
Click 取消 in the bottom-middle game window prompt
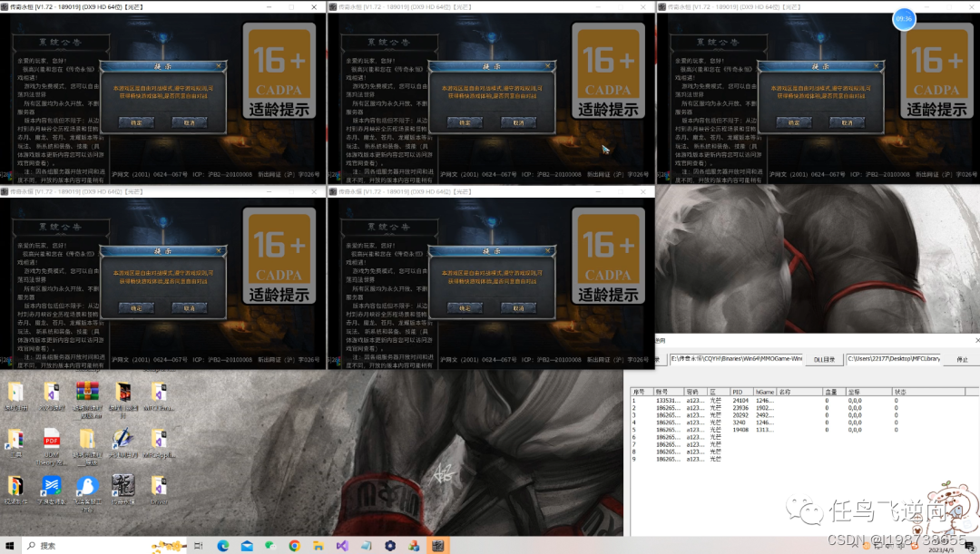(518, 308)
